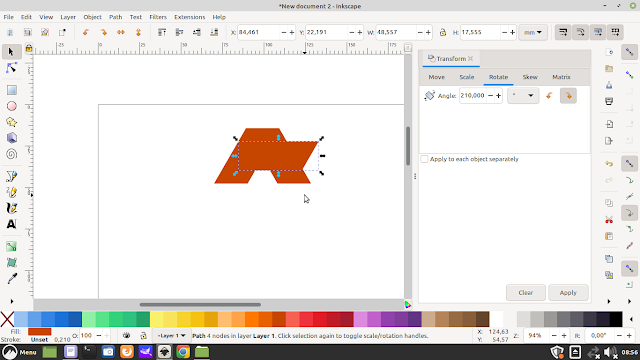Viewport: 640px width, 360px height.
Task: Toggle guide lock at ruler corner
Action: pyautogui.click(x=29, y=48)
